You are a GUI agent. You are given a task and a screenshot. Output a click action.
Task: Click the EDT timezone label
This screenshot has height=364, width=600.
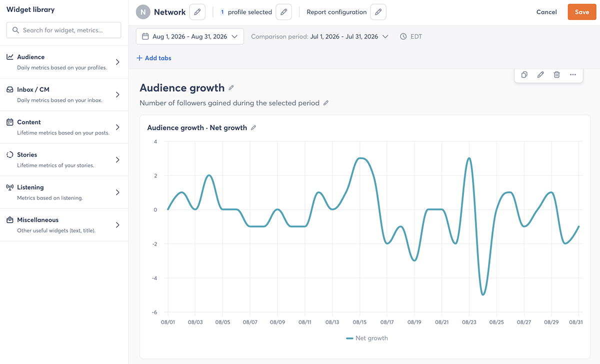click(x=416, y=36)
